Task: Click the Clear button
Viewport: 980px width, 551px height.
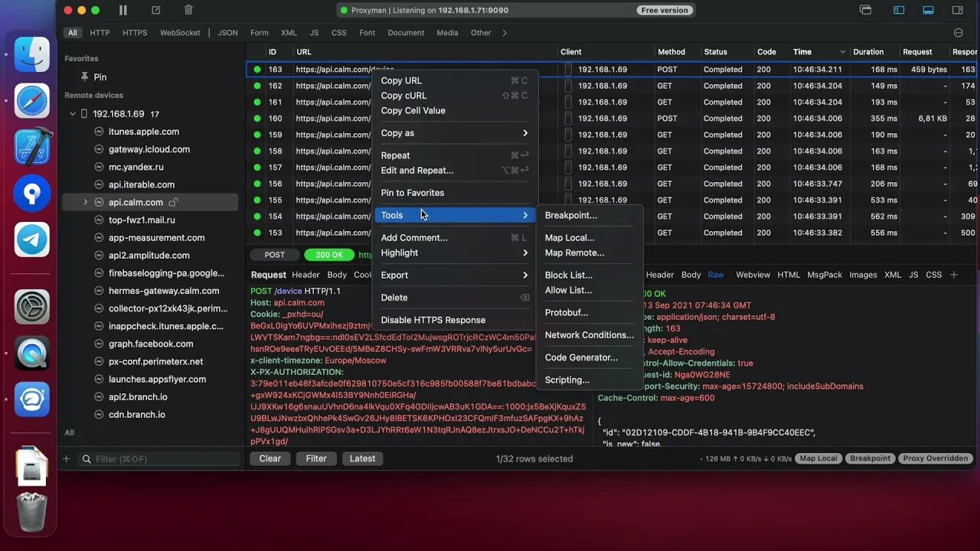Action: [270, 458]
